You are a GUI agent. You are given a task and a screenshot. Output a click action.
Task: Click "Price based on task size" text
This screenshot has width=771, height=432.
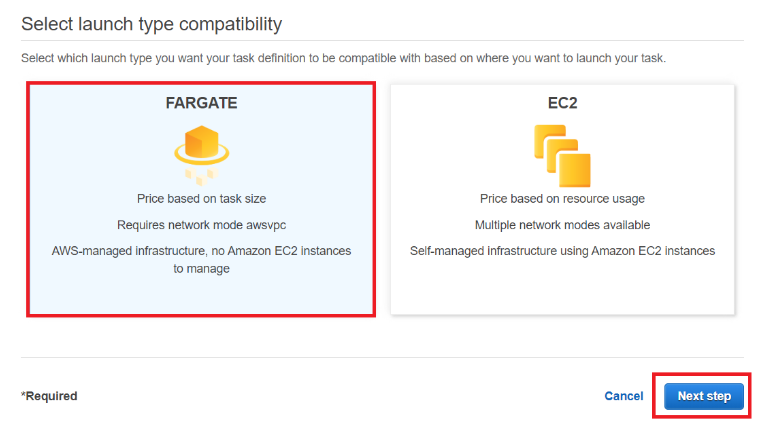[x=201, y=199]
